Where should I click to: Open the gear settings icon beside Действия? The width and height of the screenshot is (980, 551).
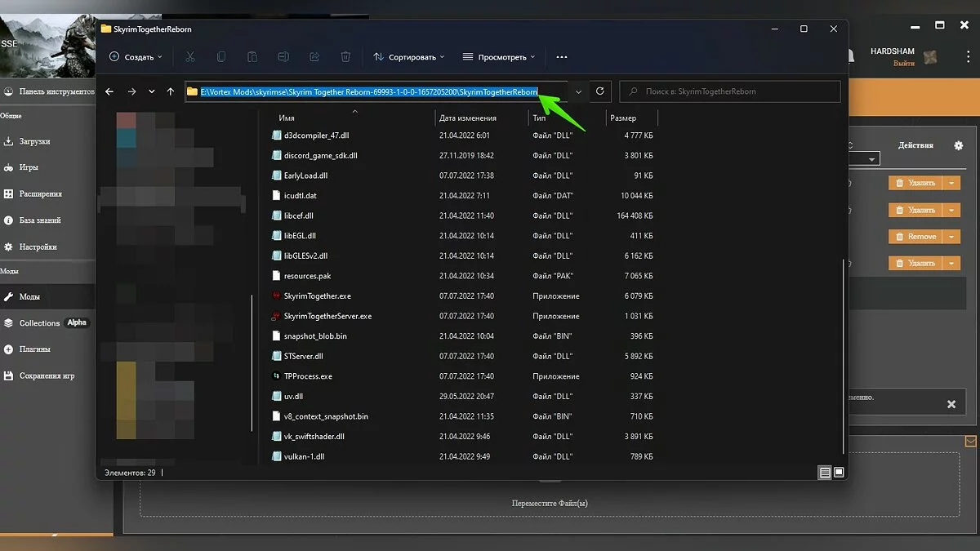958,145
